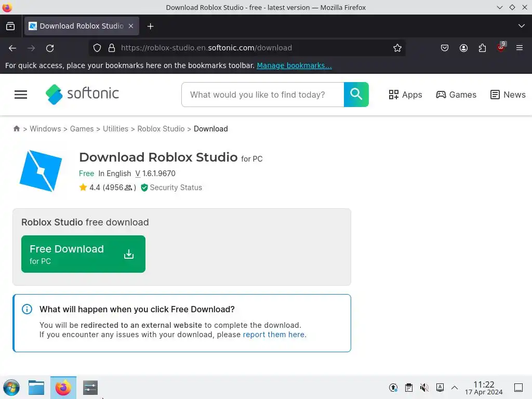532x399 pixels.
Task: Open Firefox account icon
Action: [463, 48]
